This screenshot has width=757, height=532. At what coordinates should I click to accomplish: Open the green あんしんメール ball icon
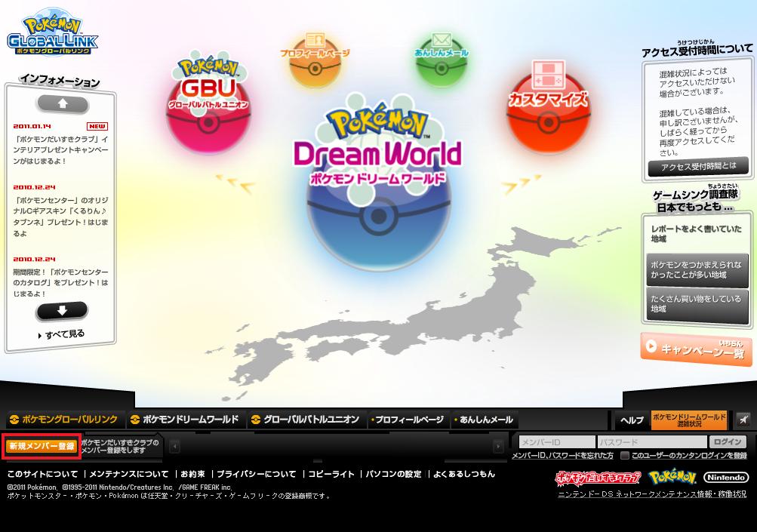tap(441, 60)
